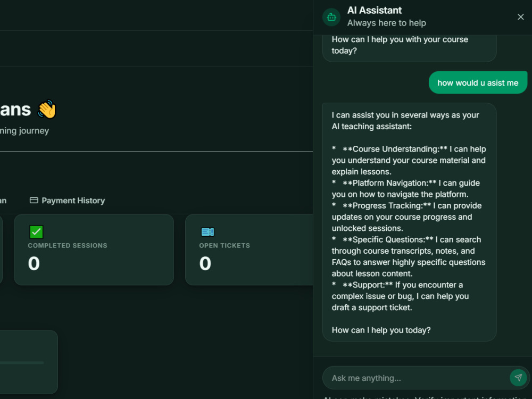
Task: Open the Payment History tab
Action: pyautogui.click(x=67, y=201)
